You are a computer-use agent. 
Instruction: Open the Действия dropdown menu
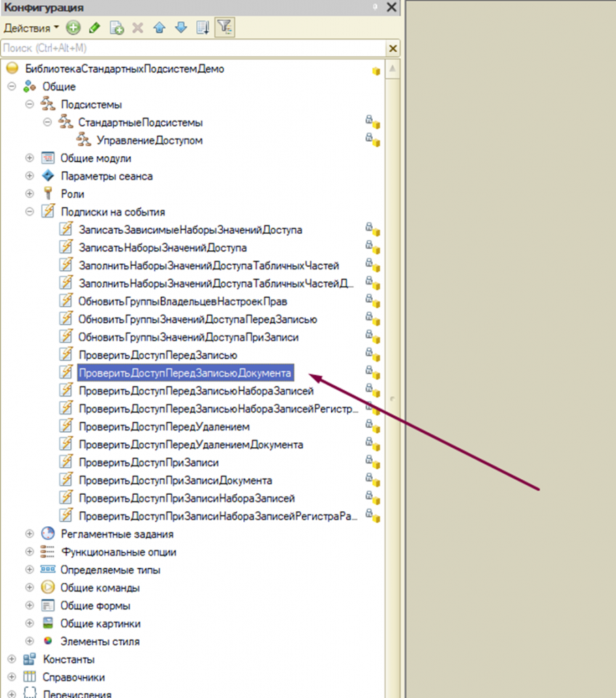[x=31, y=28]
